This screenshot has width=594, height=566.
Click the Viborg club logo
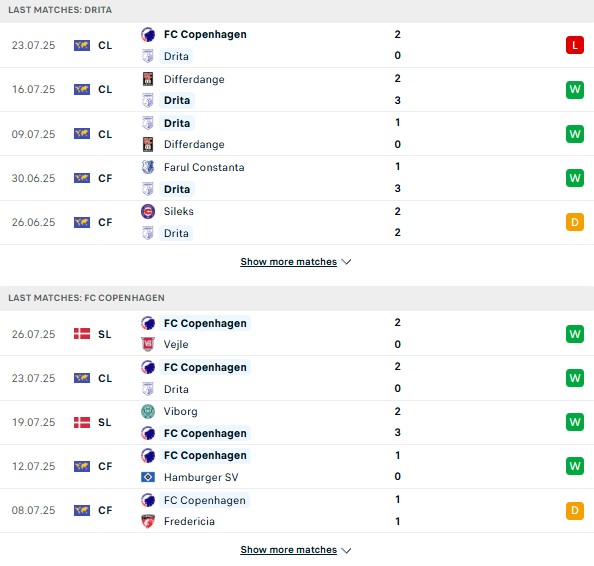148,411
